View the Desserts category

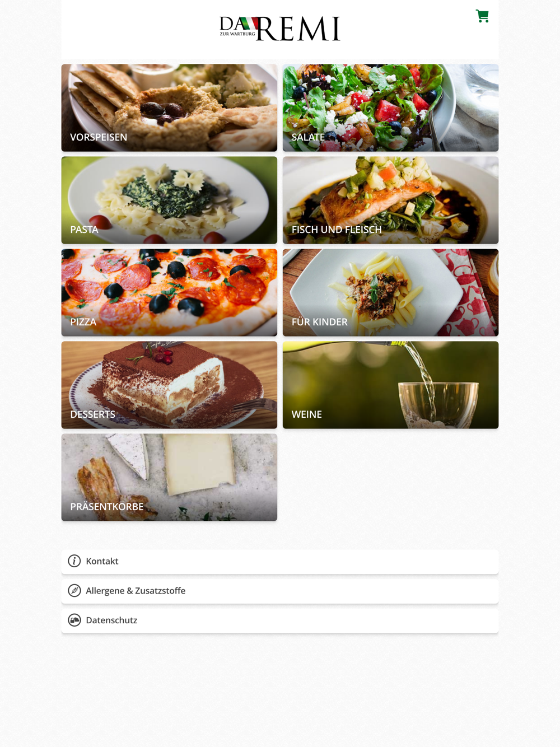point(169,385)
